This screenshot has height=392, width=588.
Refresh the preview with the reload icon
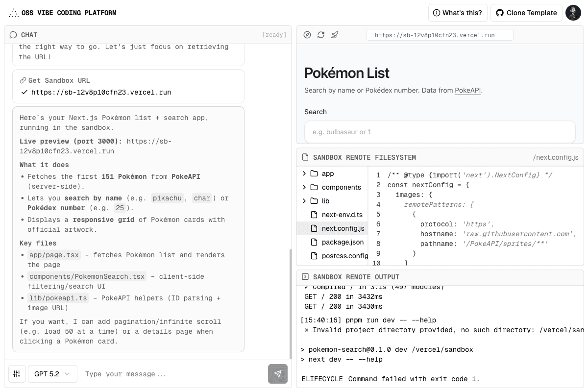click(321, 35)
